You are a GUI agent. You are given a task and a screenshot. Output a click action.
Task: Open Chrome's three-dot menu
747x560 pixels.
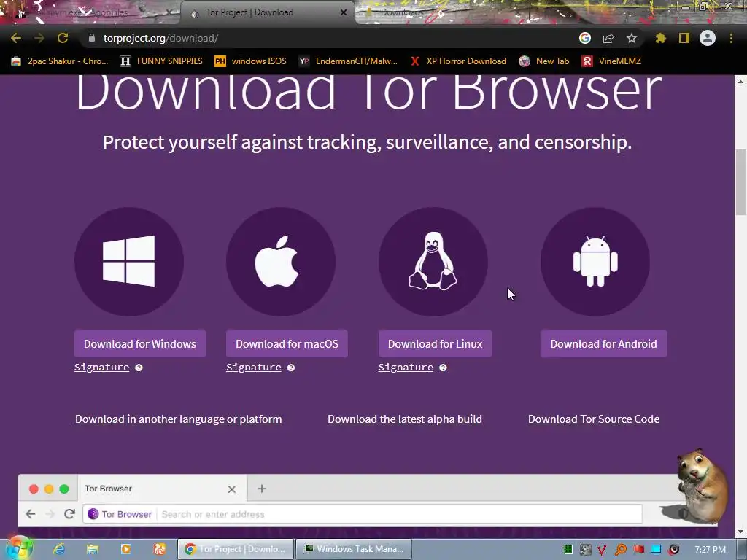731,38
